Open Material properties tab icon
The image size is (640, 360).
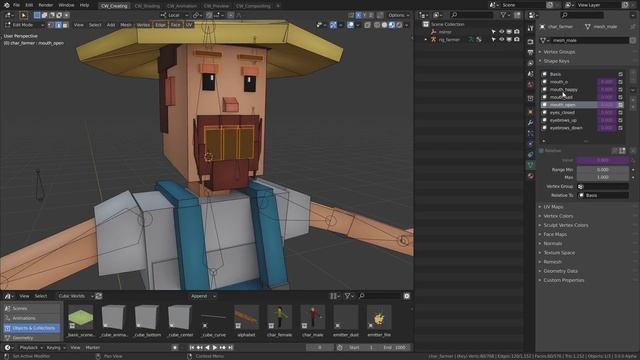tap(530, 176)
